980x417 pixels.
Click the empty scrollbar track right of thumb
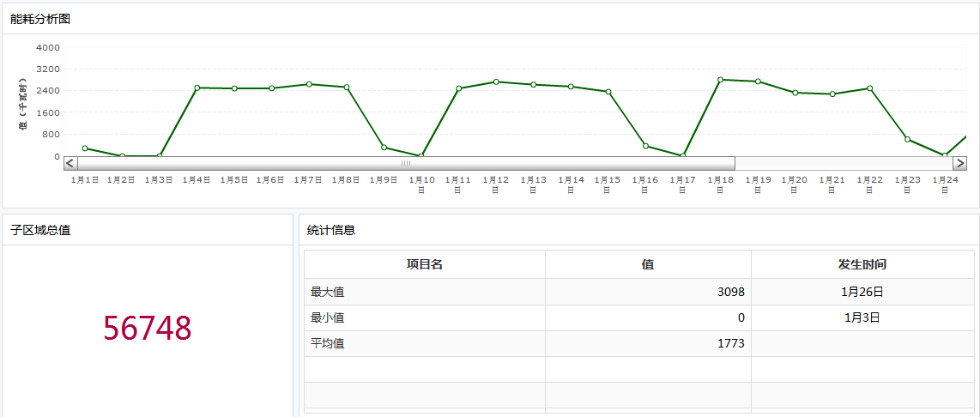click(x=843, y=163)
